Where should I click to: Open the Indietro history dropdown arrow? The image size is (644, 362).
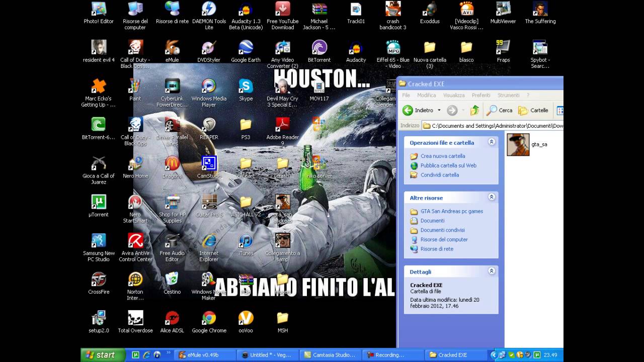click(x=439, y=110)
